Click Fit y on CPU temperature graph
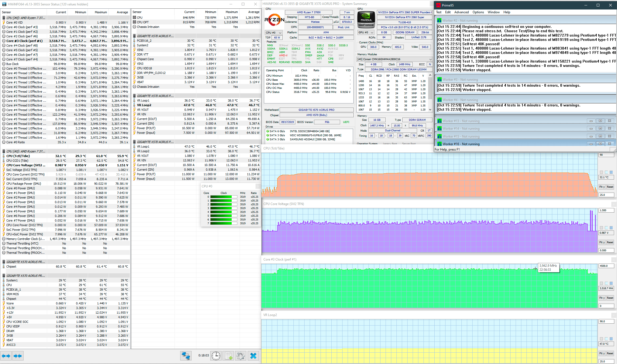This screenshot has width=617, height=364. coord(602,187)
